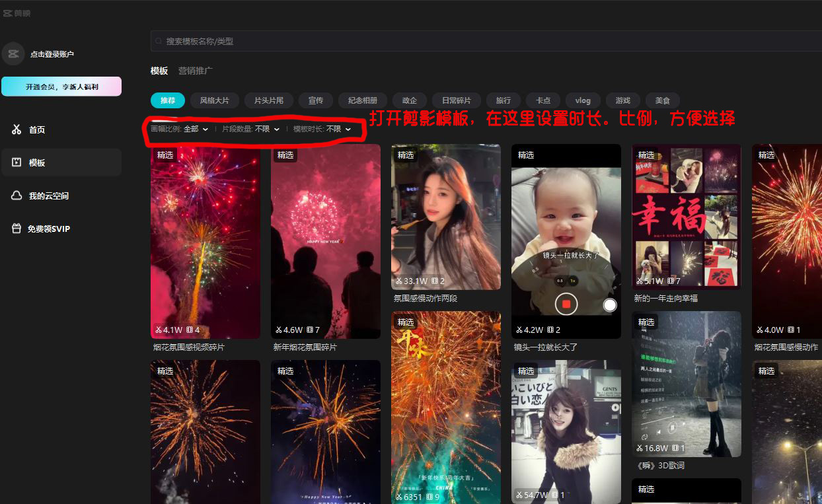Enable the 卡点 category filter

(x=543, y=100)
